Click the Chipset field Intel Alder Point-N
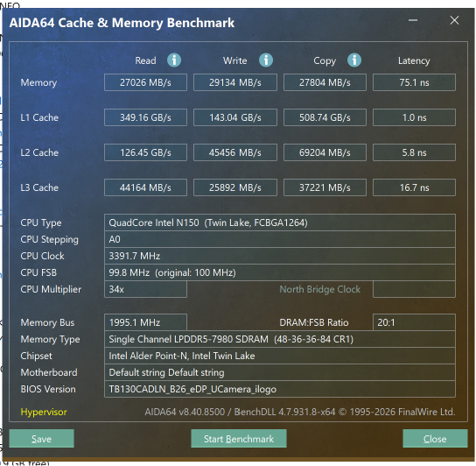 tap(280, 356)
